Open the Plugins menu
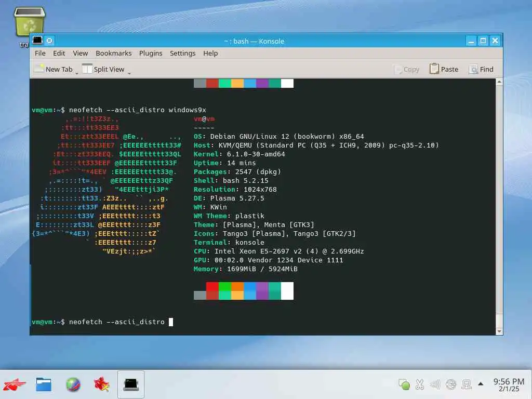532x399 pixels. (151, 54)
